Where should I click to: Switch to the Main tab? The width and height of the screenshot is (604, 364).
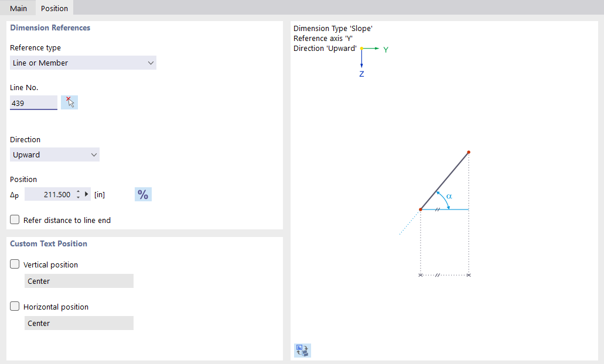coord(18,8)
